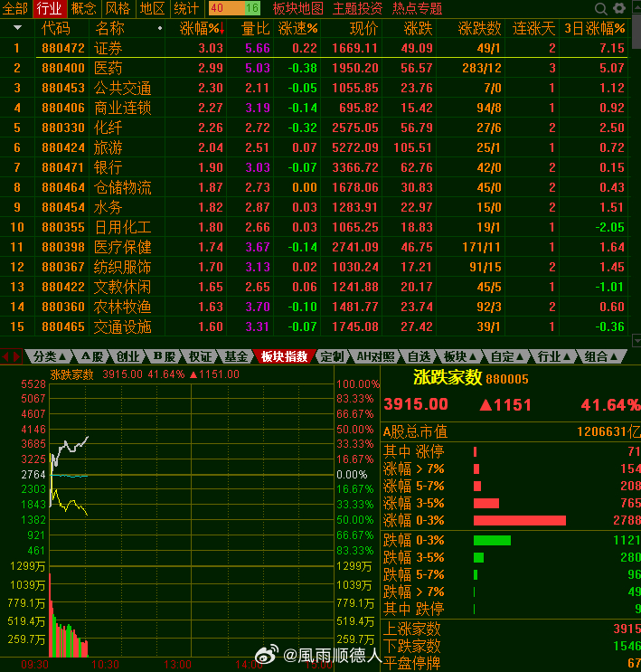Select the 纺织服饰 row

click(x=315, y=267)
